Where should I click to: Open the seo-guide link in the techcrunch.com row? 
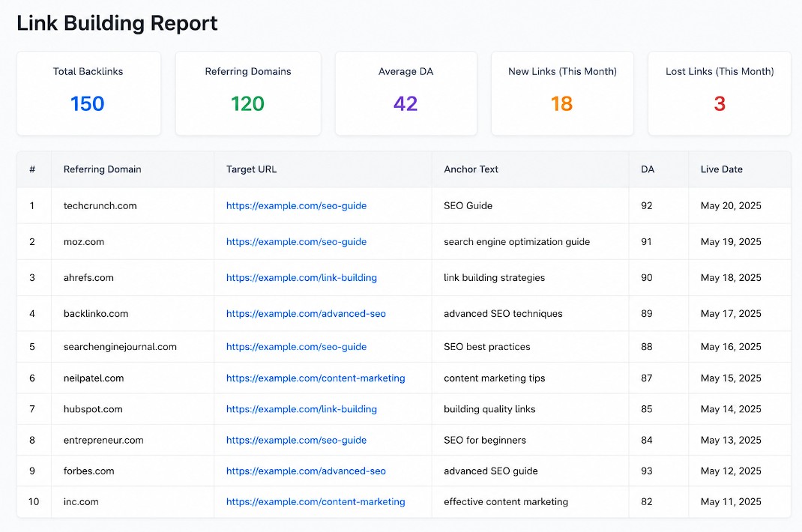pyautogui.click(x=296, y=205)
